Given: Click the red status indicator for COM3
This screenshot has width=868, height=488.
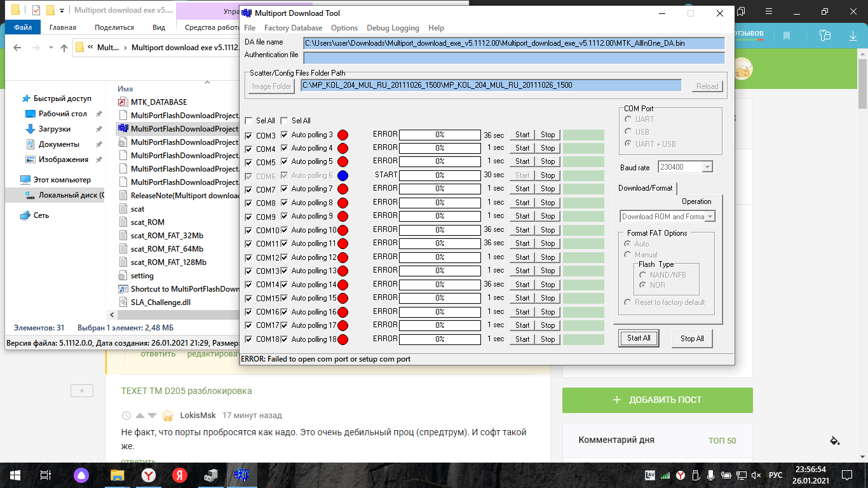Looking at the screenshot, I should point(342,135).
